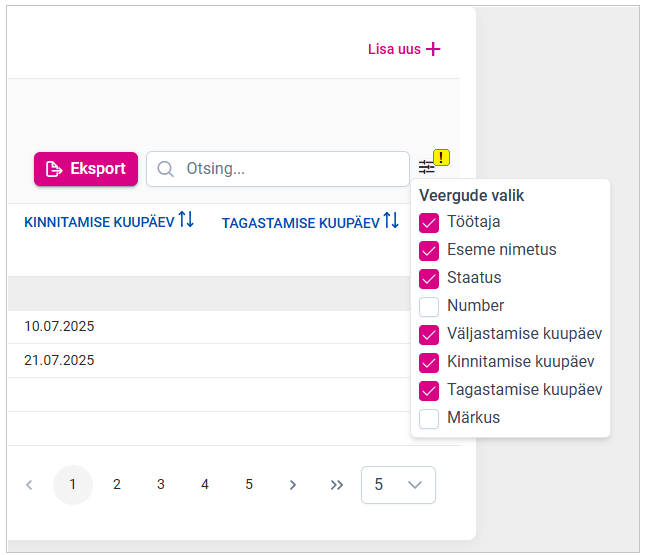
Task: Jump to last page double arrow
Action: click(x=337, y=485)
